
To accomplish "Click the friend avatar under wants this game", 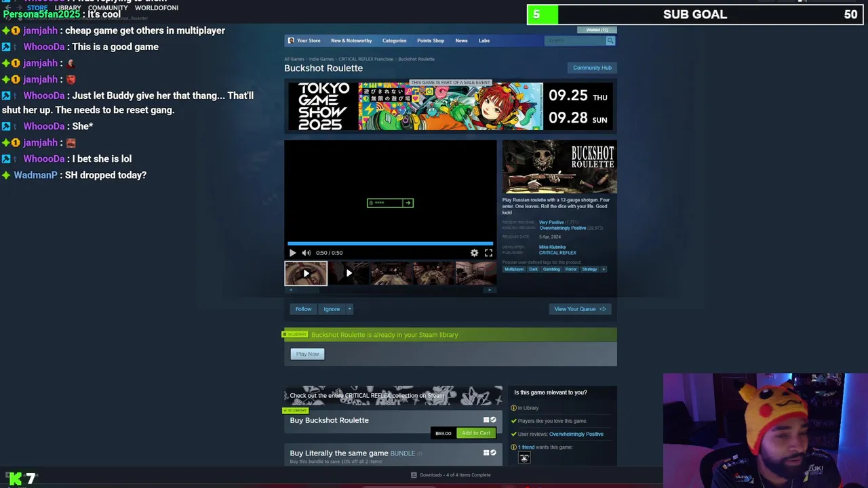I will click(x=524, y=458).
